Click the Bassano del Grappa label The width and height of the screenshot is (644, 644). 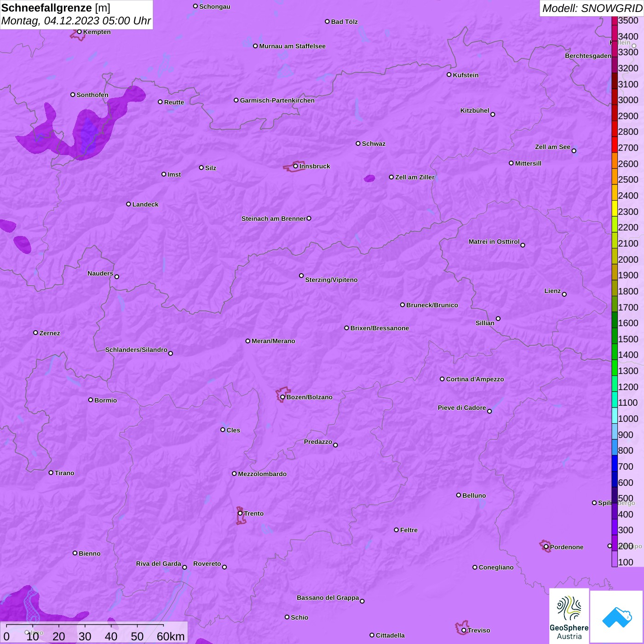[328, 598]
